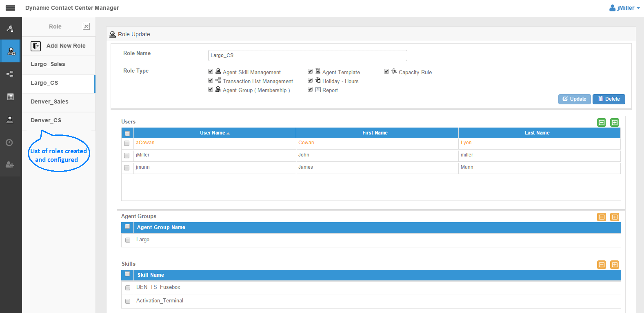The image size is (644, 313).
Task: Sort by User Name column
Action: (x=215, y=133)
